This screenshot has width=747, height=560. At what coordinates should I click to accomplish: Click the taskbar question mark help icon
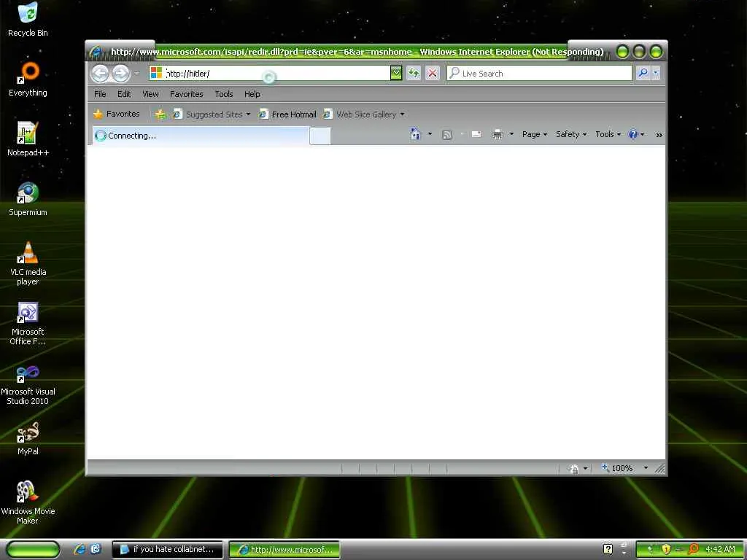pyautogui.click(x=608, y=549)
